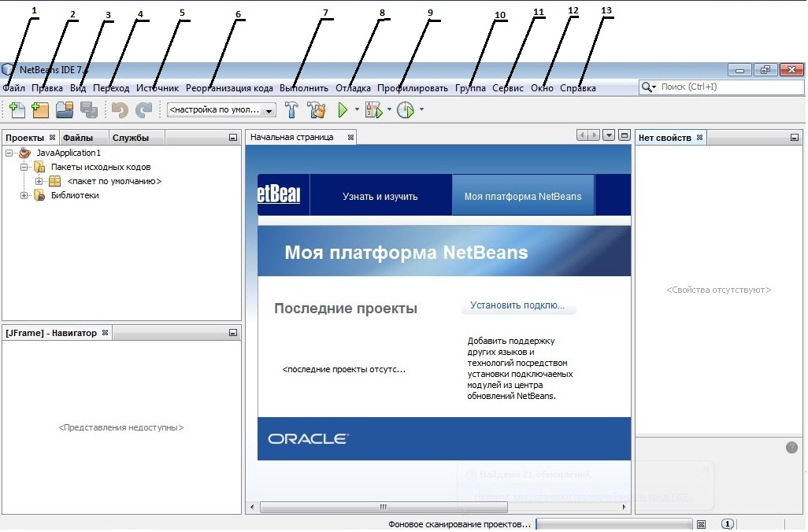The height and width of the screenshot is (532, 808).
Task: Open the Debug Project dropdown arrow
Action: [x=389, y=109]
